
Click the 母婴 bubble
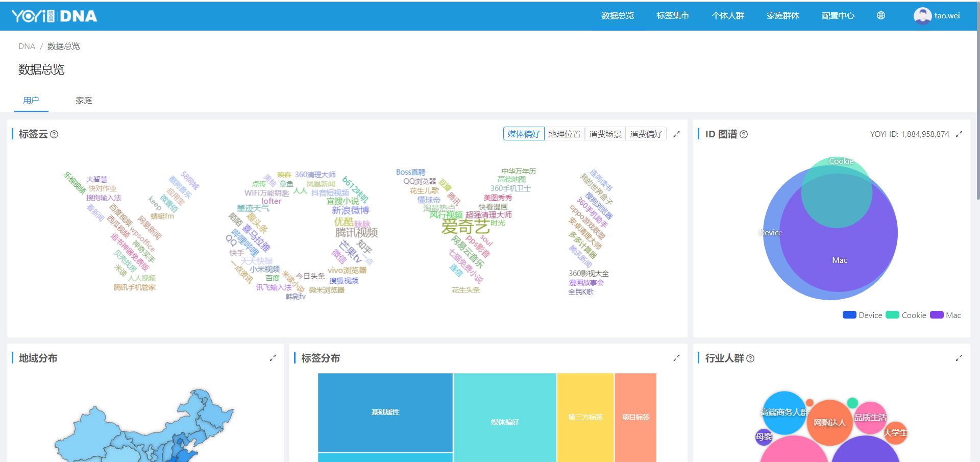[x=764, y=437]
